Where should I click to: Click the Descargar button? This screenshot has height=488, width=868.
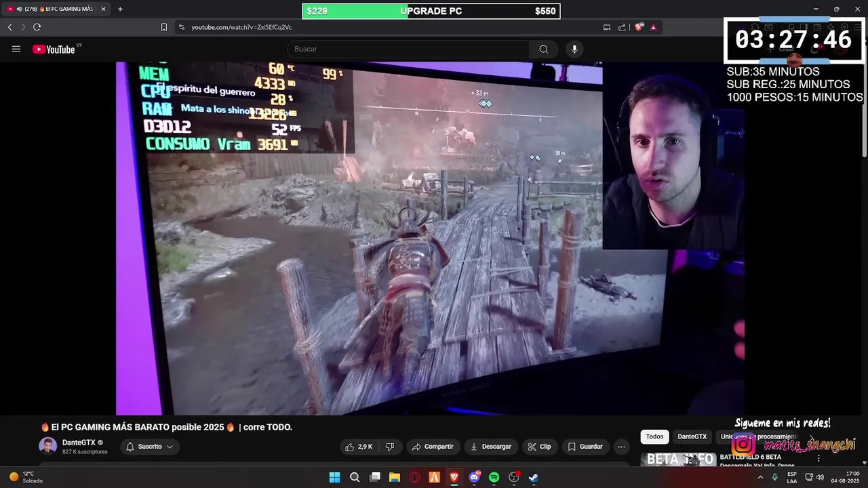pyautogui.click(x=490, y=447)
